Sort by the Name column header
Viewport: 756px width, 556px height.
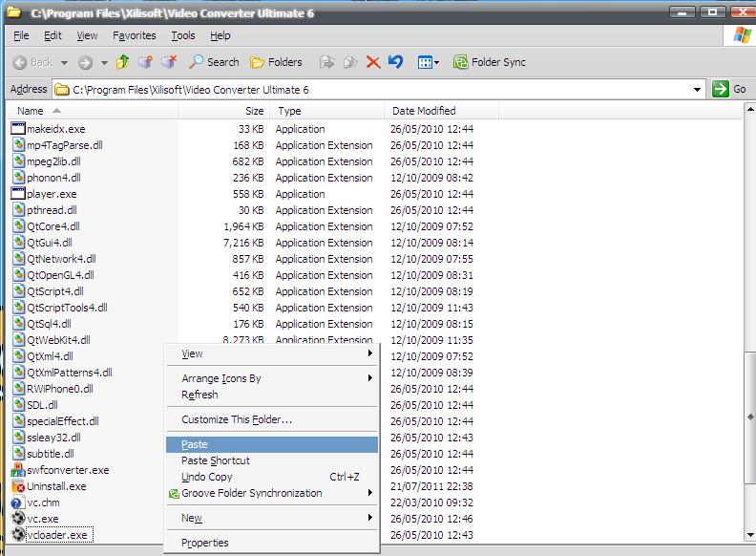click(94, 111)
